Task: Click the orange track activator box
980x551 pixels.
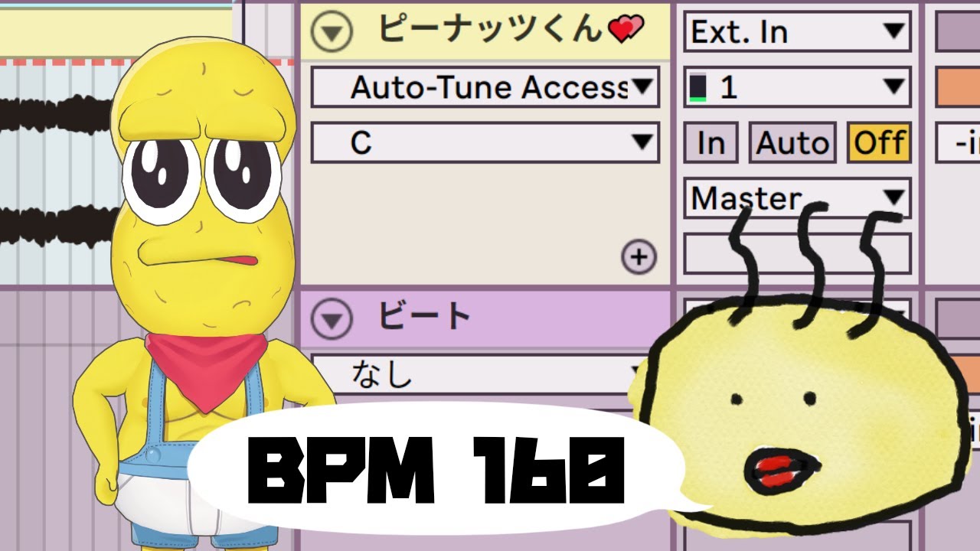Action: click(958, 87)
